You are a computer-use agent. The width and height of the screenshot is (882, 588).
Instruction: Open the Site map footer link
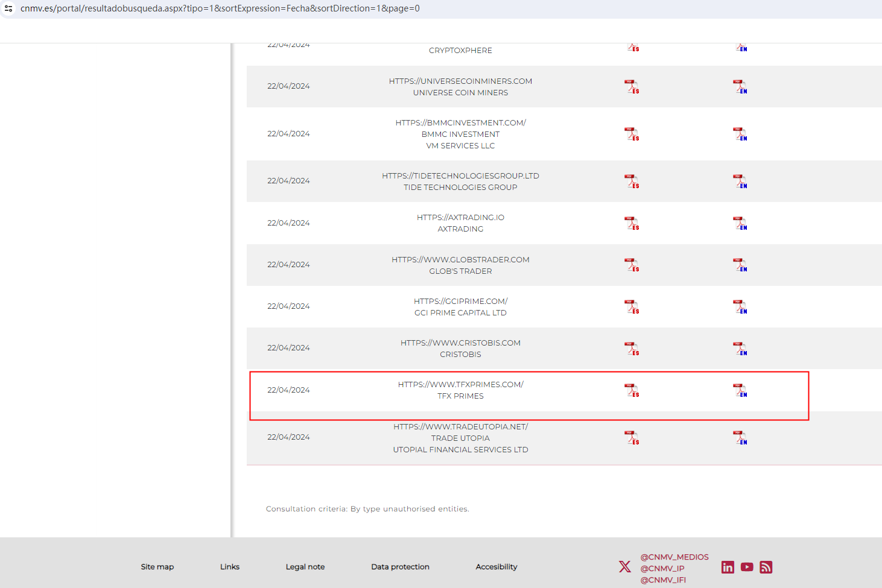[x=157, y=567]
